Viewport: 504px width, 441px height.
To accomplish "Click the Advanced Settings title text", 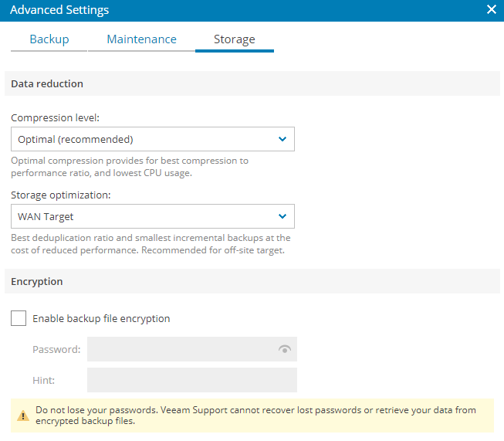I will (x=59, y=10).
